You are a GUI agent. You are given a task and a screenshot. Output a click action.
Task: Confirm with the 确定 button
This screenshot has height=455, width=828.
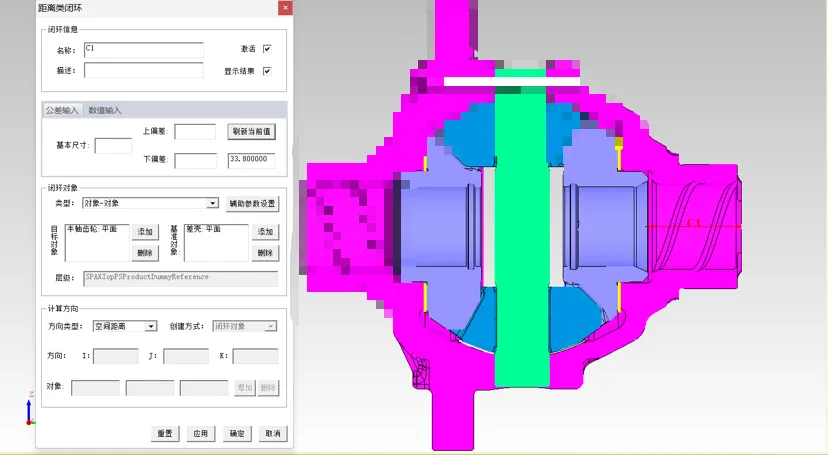click(x=236, y=434)
